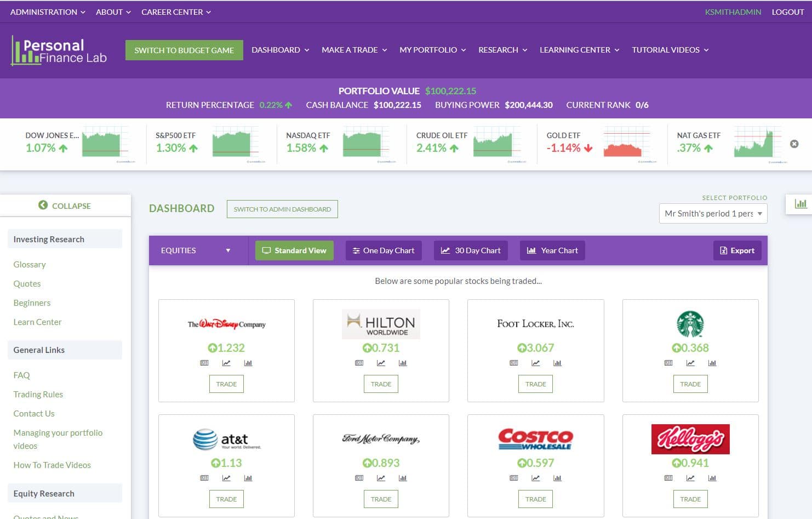Viewport: 812px width, 519px height.
Task: Click Switch to Budget Game button
Action: click(x=184, y=50)
